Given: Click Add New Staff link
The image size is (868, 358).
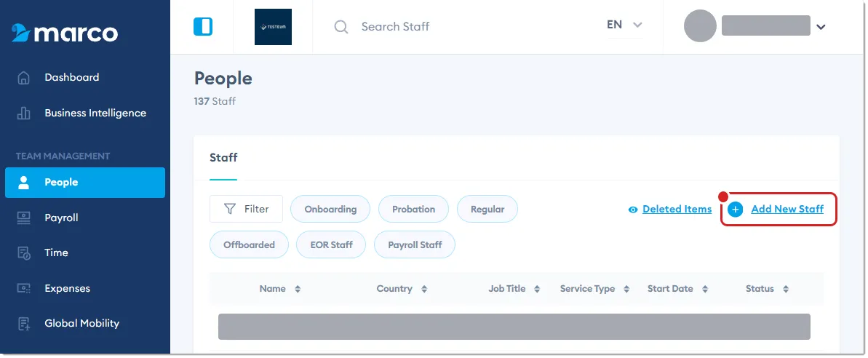Looking at the screenshot, I should (787, 209).
